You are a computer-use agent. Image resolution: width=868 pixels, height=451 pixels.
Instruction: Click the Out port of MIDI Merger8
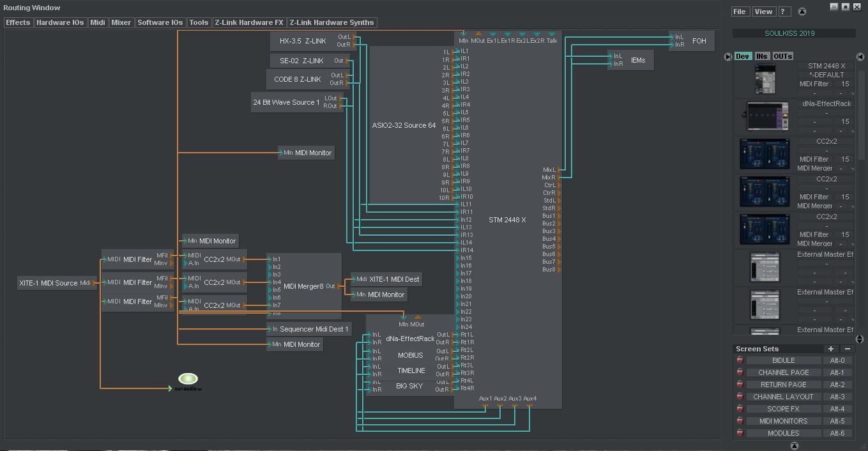tap(340, 286)
